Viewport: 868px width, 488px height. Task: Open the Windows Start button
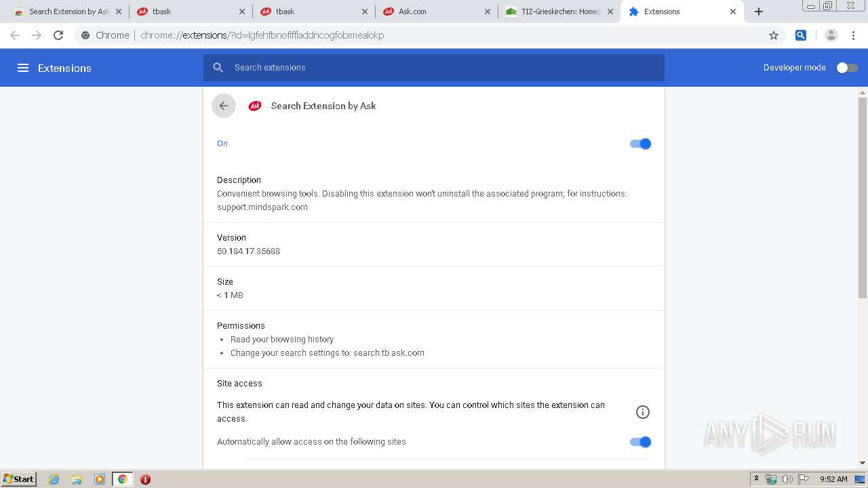point(19,479)
